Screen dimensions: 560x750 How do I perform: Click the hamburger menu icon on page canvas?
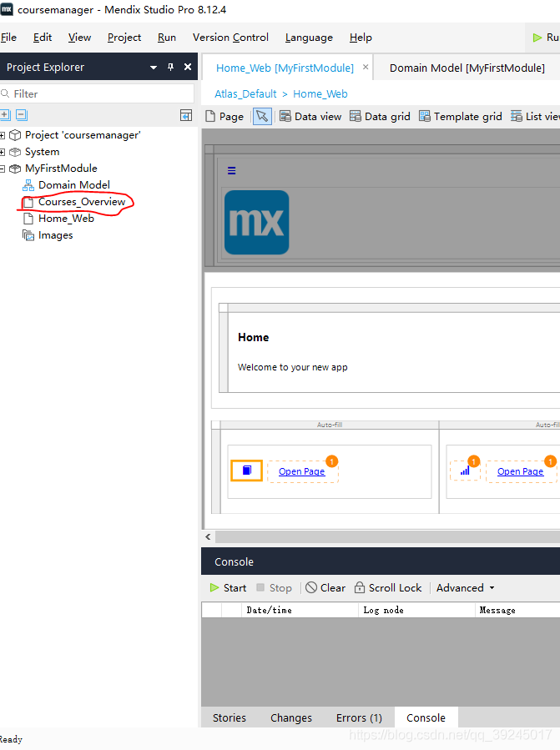232,170
